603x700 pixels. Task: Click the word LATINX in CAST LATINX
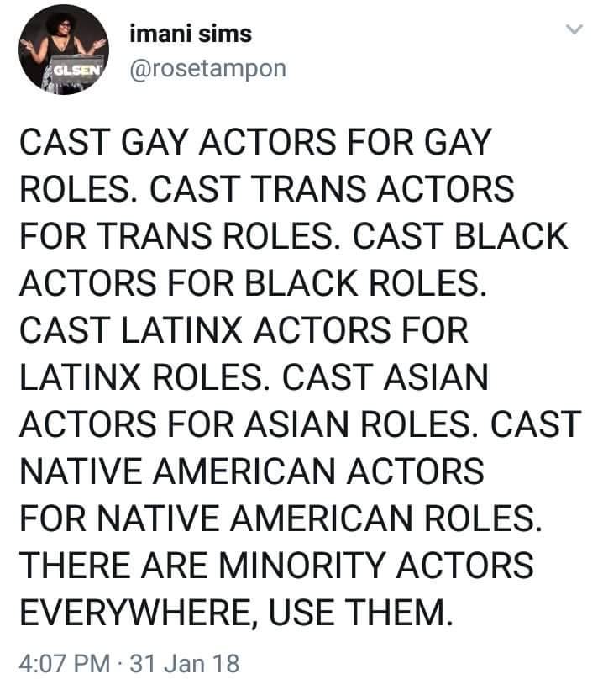[181, 330]
